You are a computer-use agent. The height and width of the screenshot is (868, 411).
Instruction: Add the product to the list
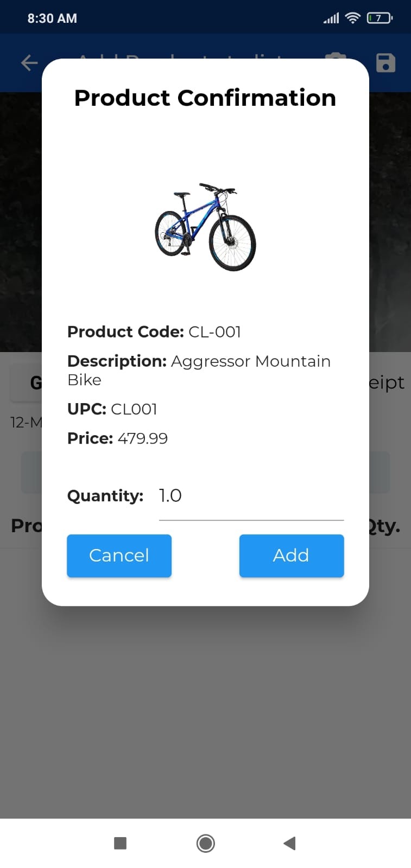(292, 556)
